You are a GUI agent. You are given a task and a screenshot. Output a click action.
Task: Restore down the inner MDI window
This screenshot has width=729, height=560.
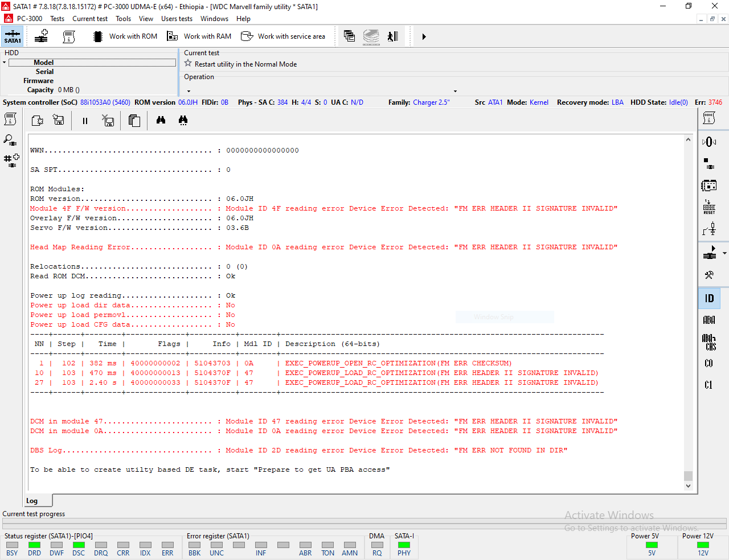[712, 19]
